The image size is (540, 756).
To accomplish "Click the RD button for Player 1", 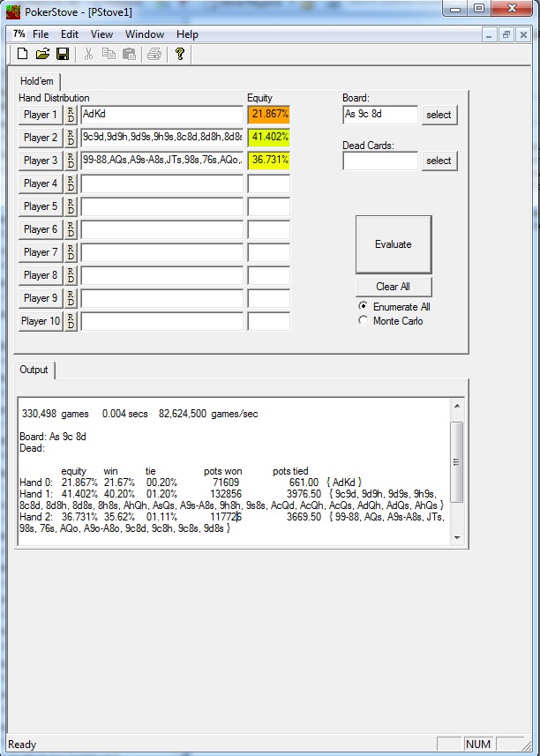I will pos(71,115).
